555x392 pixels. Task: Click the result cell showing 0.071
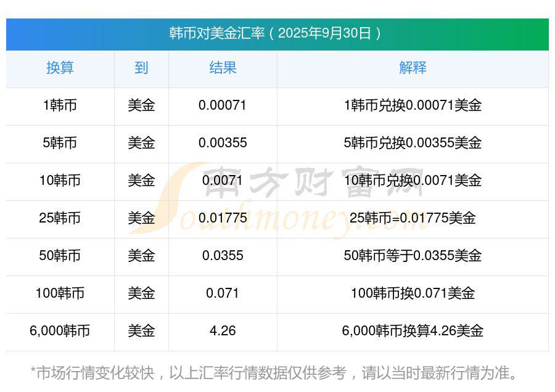click(x=223, y=293)
